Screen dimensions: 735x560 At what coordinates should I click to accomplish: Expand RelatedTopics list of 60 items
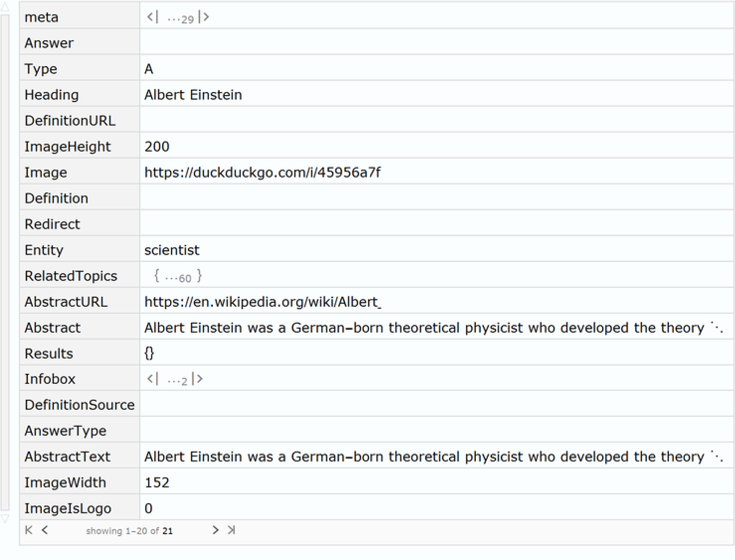(x=178, y=277)
